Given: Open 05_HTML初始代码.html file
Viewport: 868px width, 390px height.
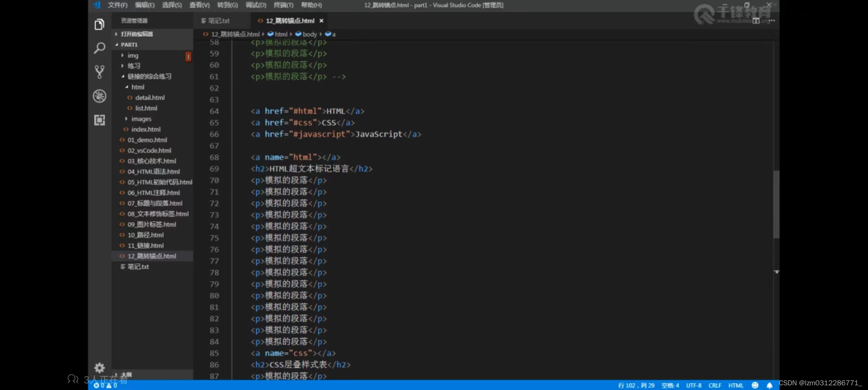Looking at the screenshot, I should click(x=153, y=182).
